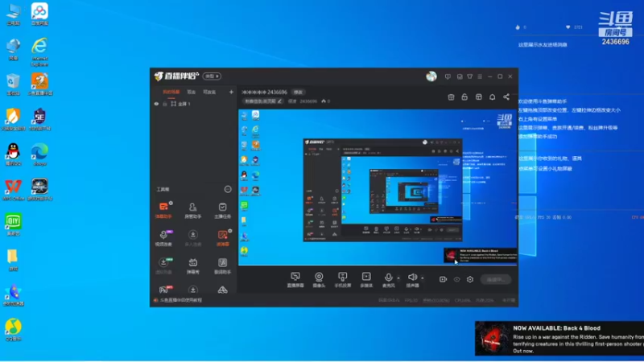644x362 pixels.
Task: Select the QQ Music desktop icon
Action: click(x=13, y=330)
